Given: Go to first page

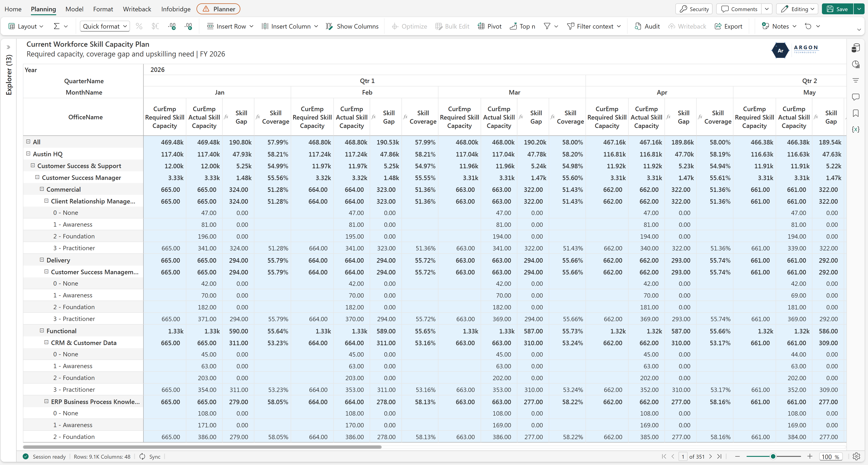Looking at the screenshot, I should coord(664,457).
